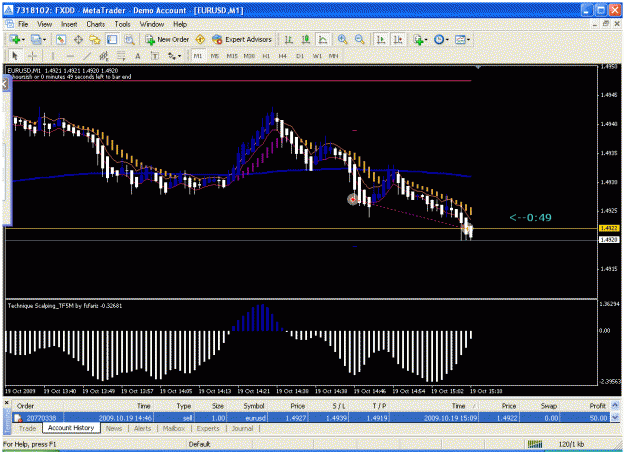Open the Tools menu

point(122,24)
